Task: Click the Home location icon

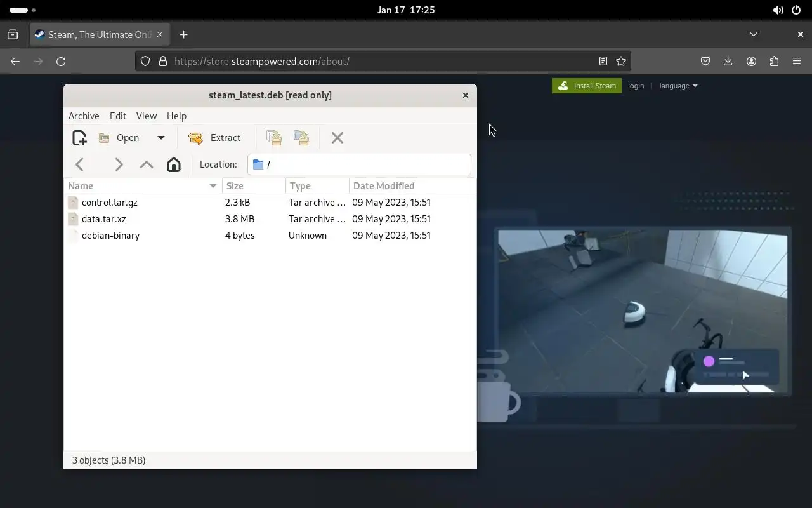Action: 174,164
